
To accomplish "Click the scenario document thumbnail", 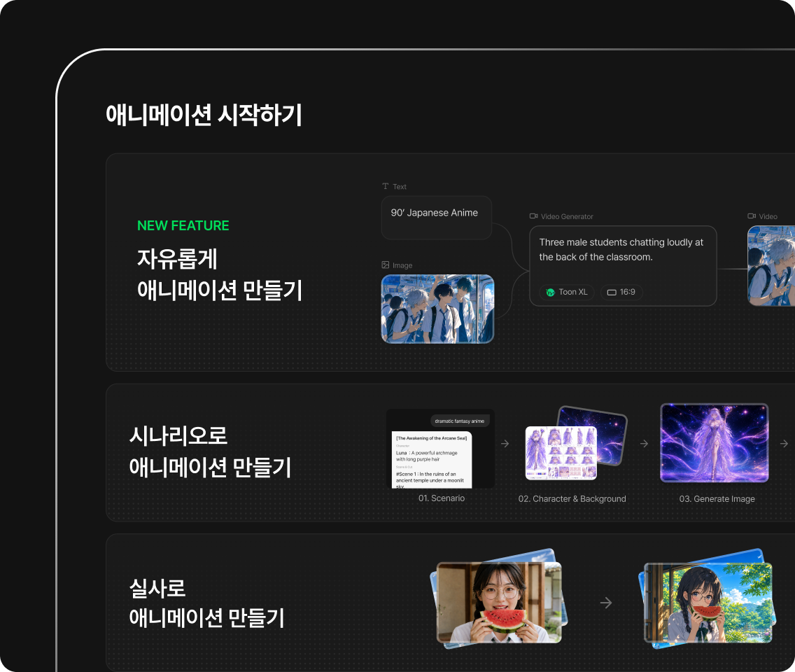I will click(440, 448).
